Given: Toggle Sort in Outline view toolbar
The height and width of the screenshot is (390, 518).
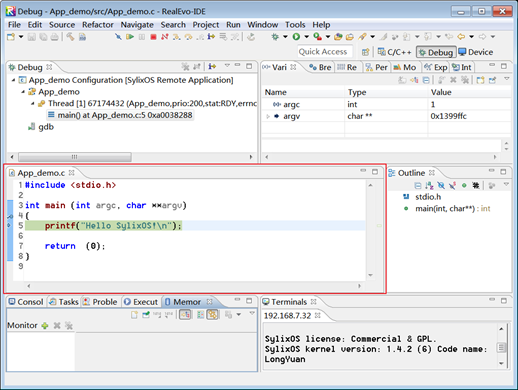Looking at the screenshot, I should [x=429, y=186].
